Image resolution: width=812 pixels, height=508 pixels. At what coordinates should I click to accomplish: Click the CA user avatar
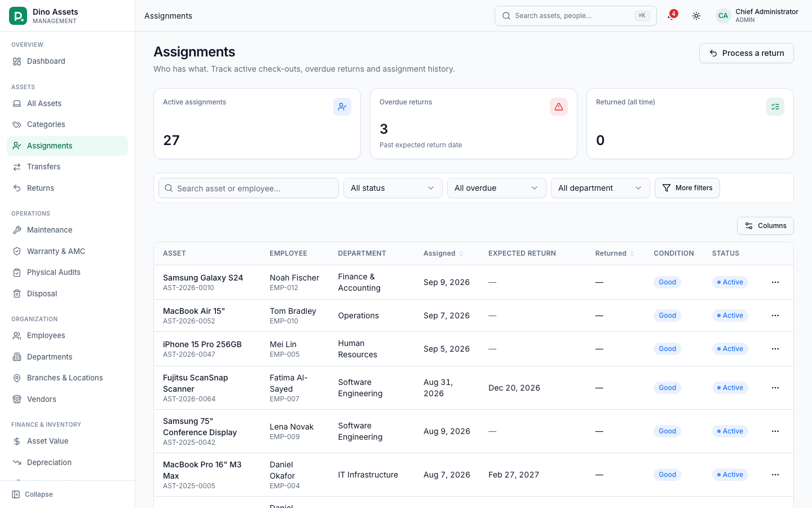pyautogui.click(x=723, y=16)
